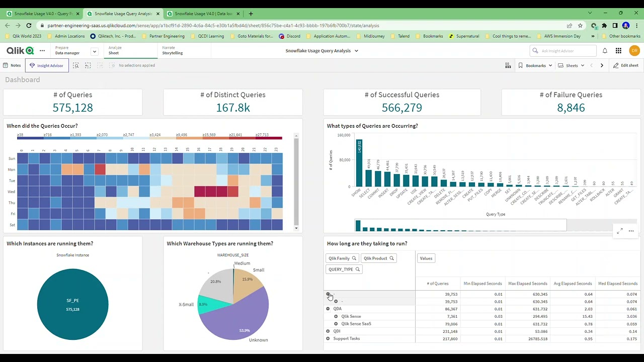Open the Prepare Data manager dropdown arrow
Viewport: 644px width, 362px height.
pos(94,51)
